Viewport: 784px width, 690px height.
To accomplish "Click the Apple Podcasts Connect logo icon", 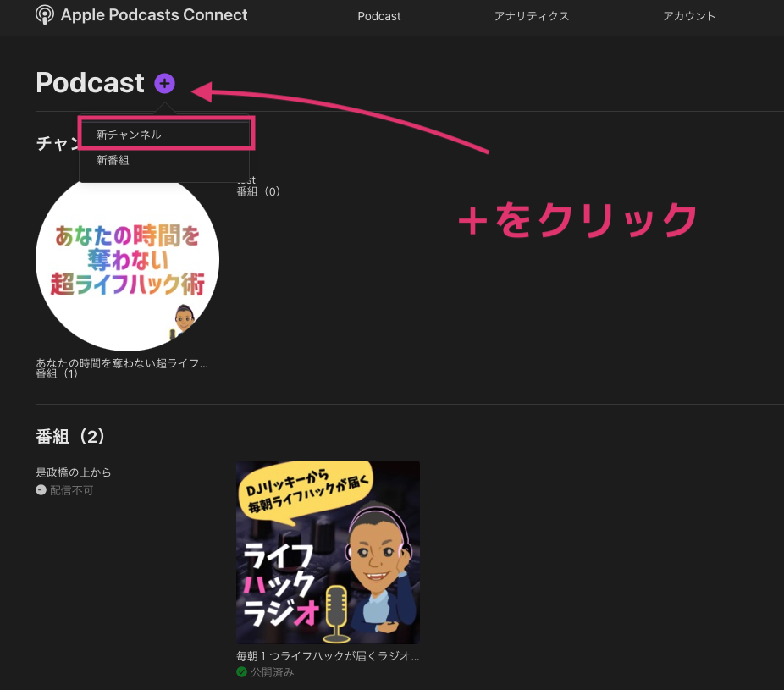I will pos(45,15).
